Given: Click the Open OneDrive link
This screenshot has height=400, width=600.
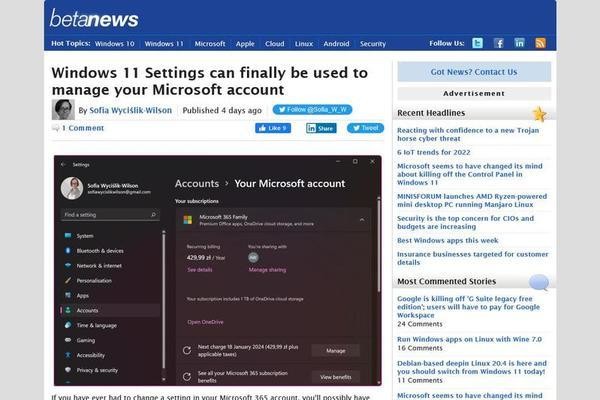Looking at the screenshot, I should [x=205, y=322].
